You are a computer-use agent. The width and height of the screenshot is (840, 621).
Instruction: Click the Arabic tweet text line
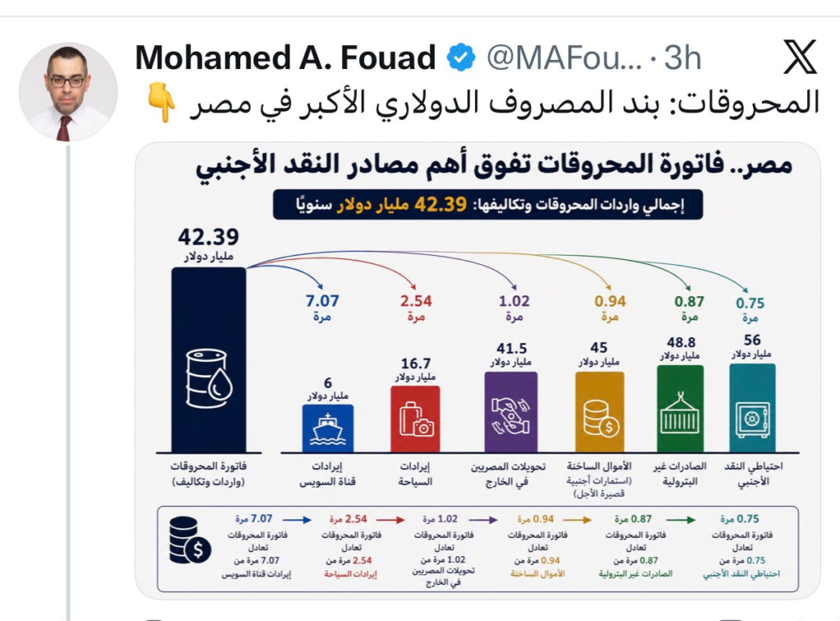pos(504,103)
